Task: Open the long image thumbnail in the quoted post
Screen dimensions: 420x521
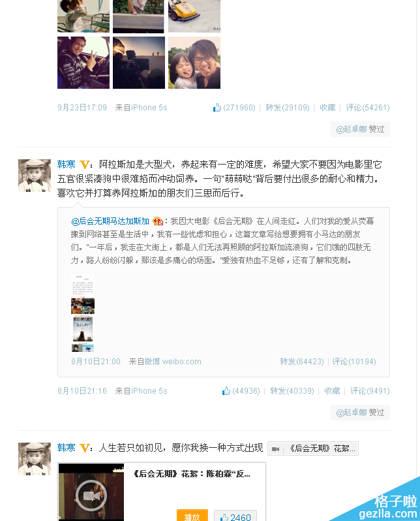Action: click(x=83, y=313)
